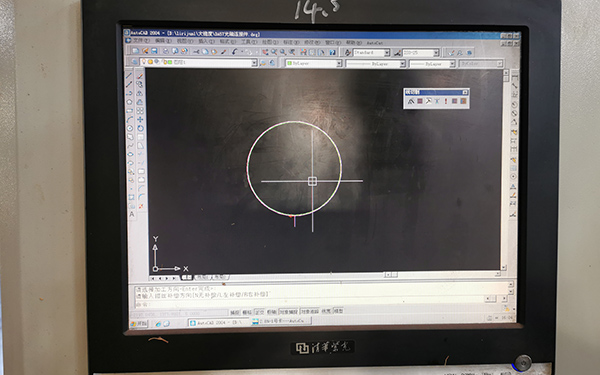Image resolution: width=600 pixels, height=375 pixels.
Task: Toggle the 模型 status bar button
Action: pos(338,311)
